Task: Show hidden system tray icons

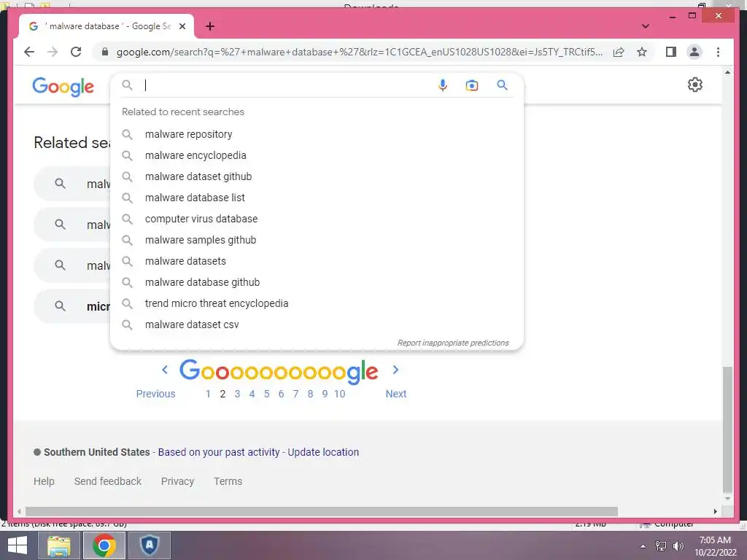Action: coord(643,546)
